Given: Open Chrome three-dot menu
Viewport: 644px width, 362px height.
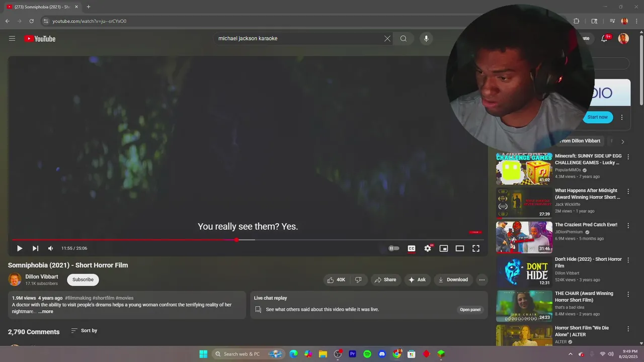Looking at the screenshot, I should click(x=637, y=21).
